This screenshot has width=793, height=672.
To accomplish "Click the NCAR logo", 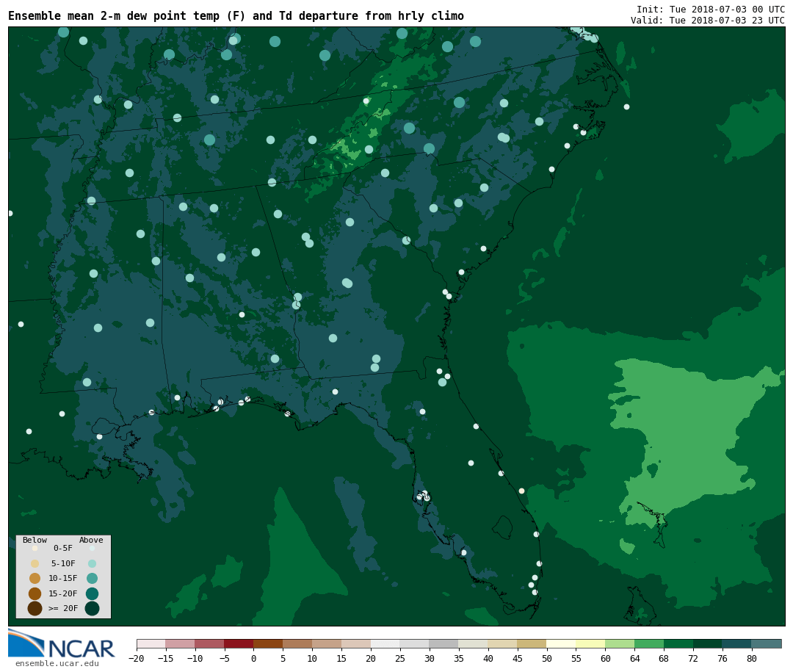I will (62, 644).
